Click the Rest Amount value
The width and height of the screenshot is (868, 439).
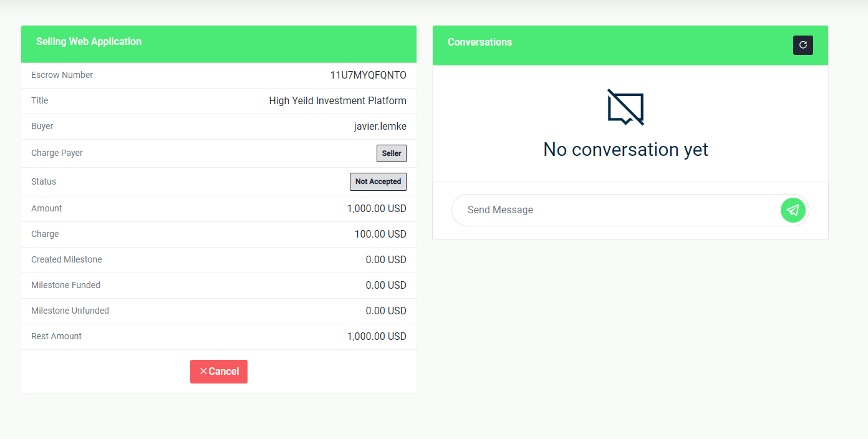pyautogui.click(x=376, y=337)
